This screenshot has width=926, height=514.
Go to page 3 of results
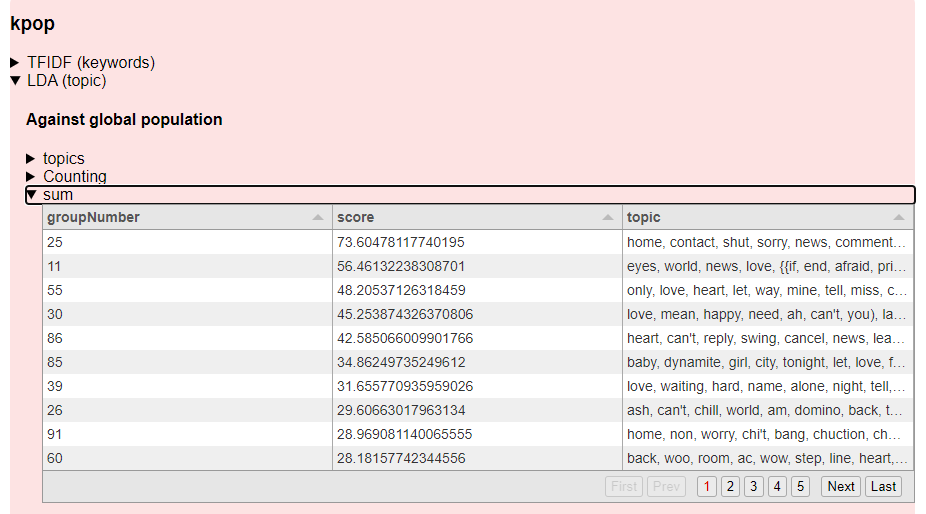754,486
